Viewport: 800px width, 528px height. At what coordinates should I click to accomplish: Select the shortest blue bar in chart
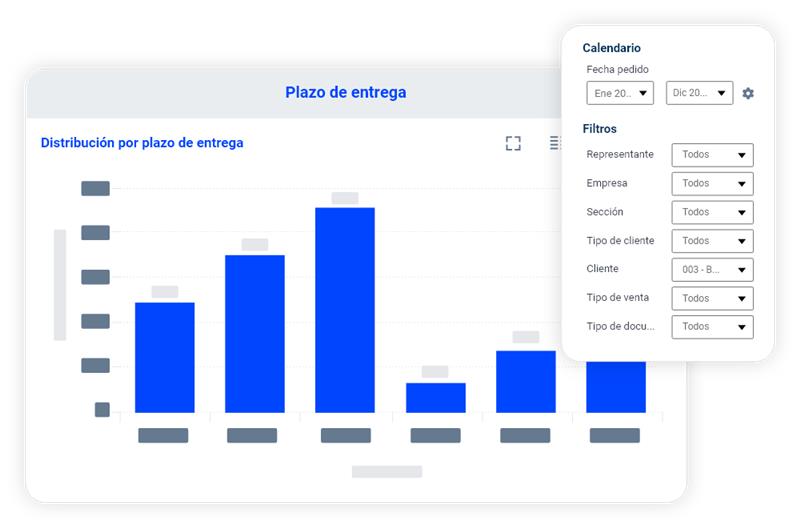point(435,397)
